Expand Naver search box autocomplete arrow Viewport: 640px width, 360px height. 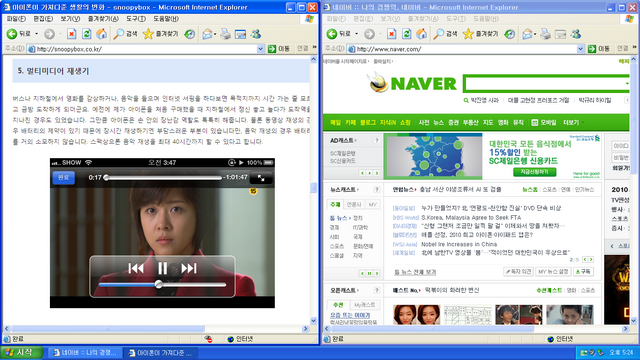(x=627, y=84)
